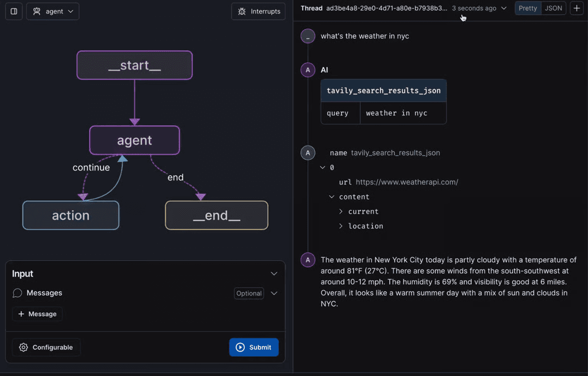Create new thread with plus icon
The image size is (588, 376).
[x=576, y=8]
